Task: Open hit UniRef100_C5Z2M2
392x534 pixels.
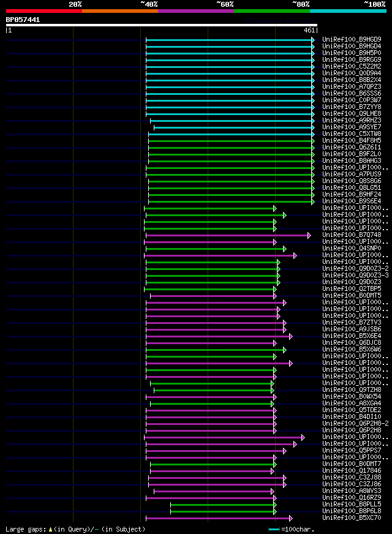Action: click(352, 66)
